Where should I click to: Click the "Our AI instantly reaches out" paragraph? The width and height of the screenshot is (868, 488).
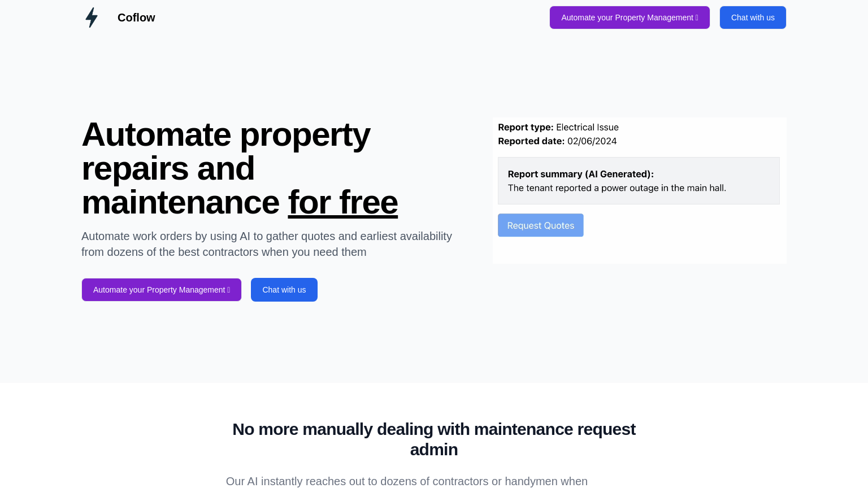406,481
